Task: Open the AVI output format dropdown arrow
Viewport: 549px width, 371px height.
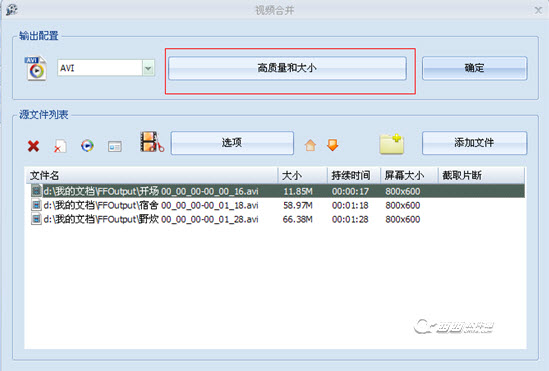Action: pyautogui.click(x=148, y=68)
